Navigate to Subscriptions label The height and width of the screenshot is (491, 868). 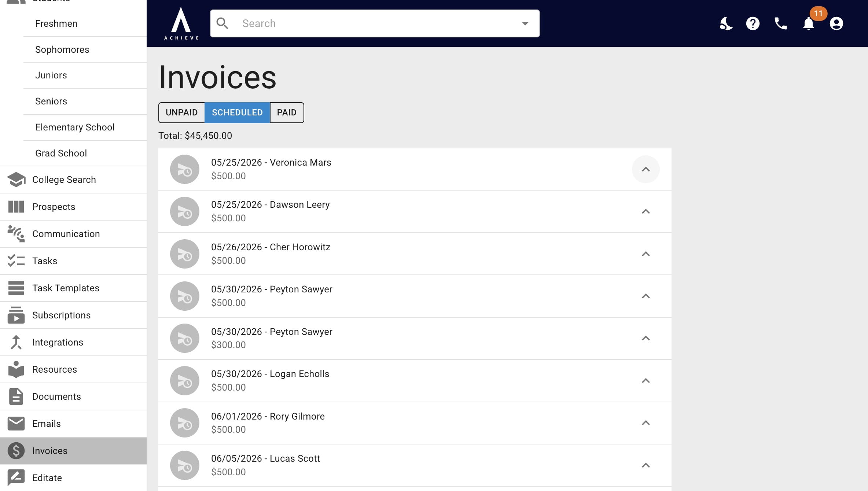tap(61, 315)
